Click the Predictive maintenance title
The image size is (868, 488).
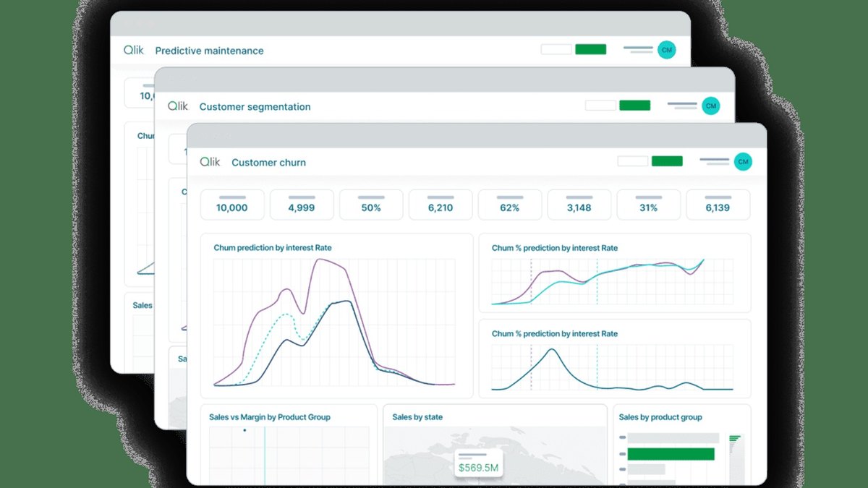pos(209,51)
